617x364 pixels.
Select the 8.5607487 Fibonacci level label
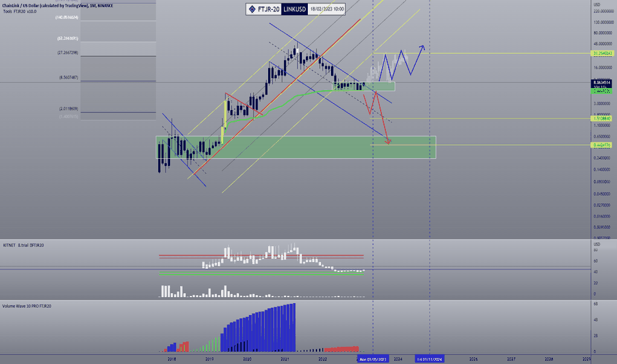(68, 77)
